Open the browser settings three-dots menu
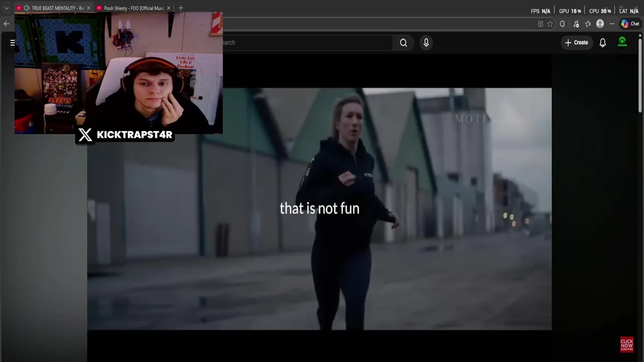This screenshot has width=644, height=362. (612, 24)
